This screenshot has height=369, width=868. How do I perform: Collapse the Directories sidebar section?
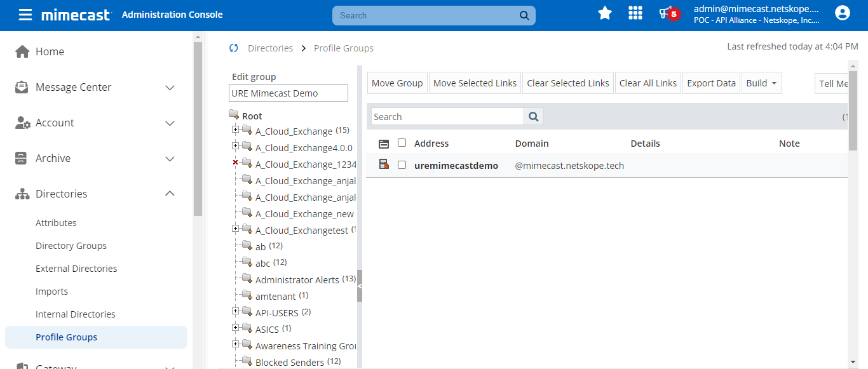click(x=170, y=194)
